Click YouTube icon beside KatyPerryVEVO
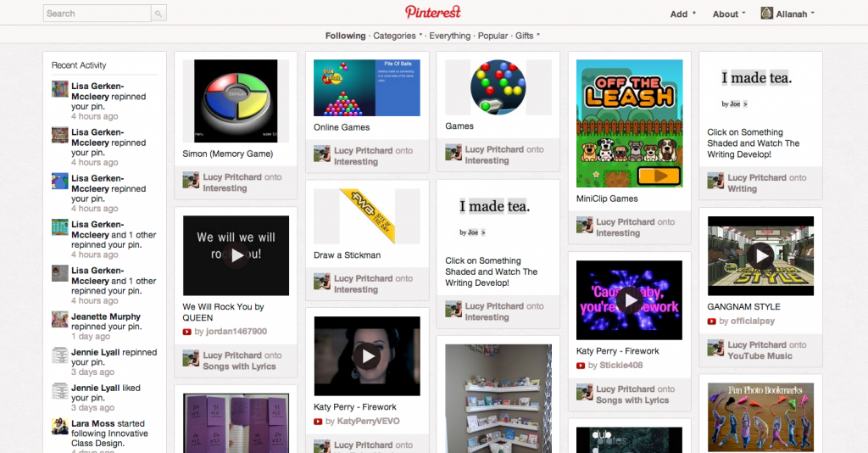This screenshot has width=868, height=453. (x=318, y=422)
